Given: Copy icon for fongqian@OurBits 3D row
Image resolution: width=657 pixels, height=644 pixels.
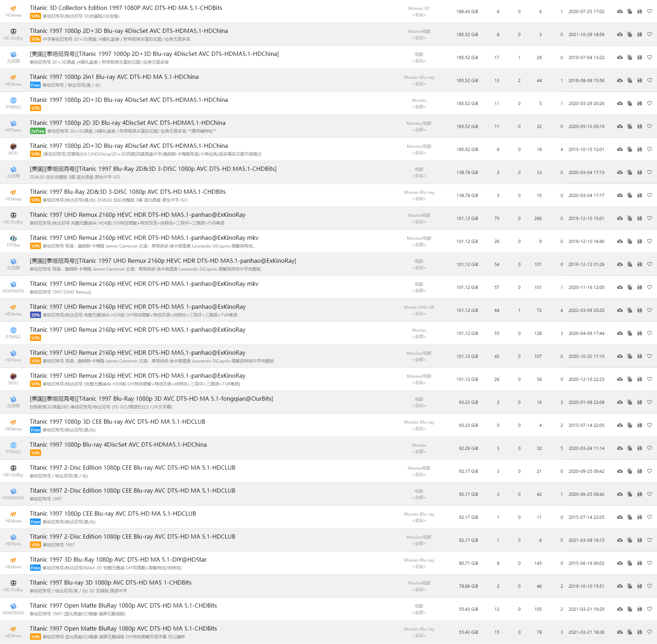Looking at the screenshot, I should pos(630,402).
